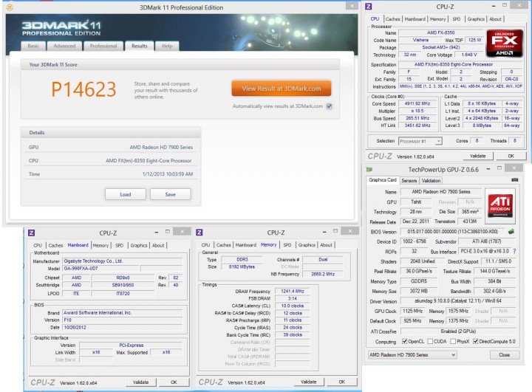This screenshot has height=392, width=532.
Task: Open the Help tab in 3DMark
Action: pyautogui.click(x=167, y=46)
